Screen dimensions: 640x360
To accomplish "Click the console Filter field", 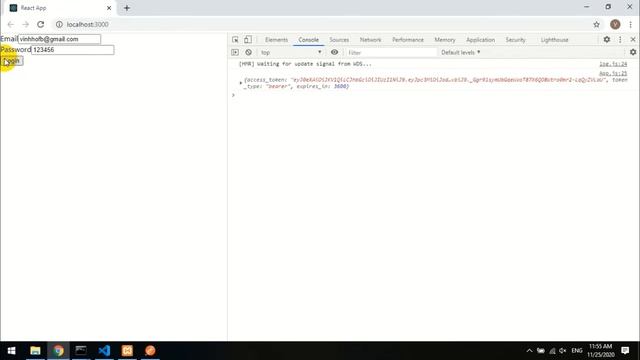I will [391, 52].
